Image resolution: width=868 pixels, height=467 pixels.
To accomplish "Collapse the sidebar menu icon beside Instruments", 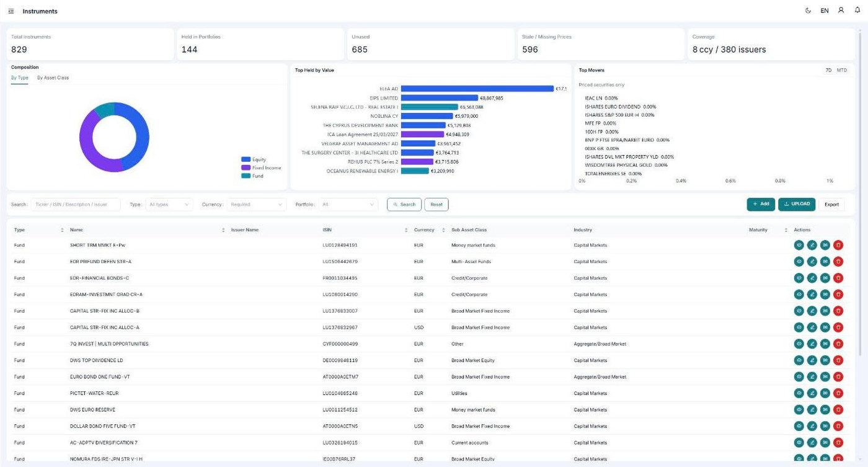I will tap(11, 11).
